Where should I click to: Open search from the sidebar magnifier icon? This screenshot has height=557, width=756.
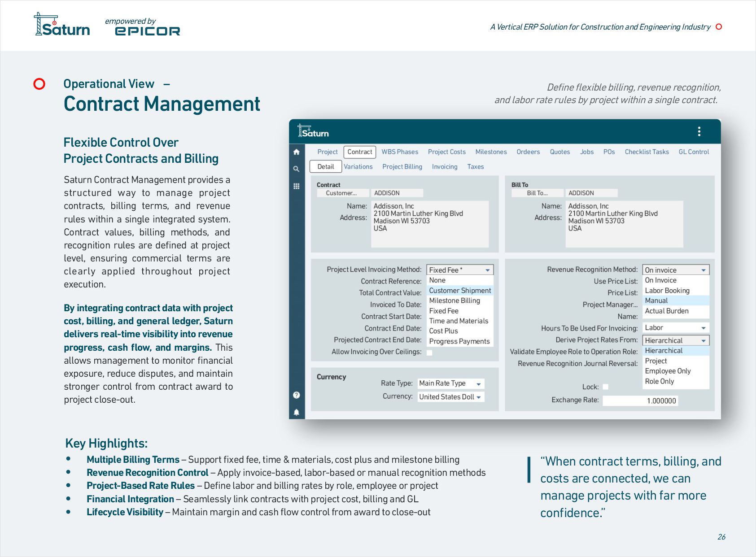pyautogui.click(x=296, y=169)
